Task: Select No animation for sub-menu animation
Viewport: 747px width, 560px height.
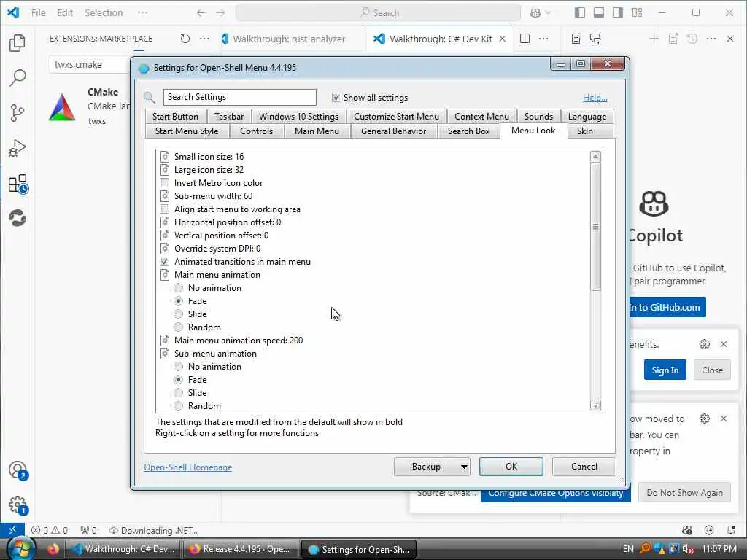Action: pos(178,367)
